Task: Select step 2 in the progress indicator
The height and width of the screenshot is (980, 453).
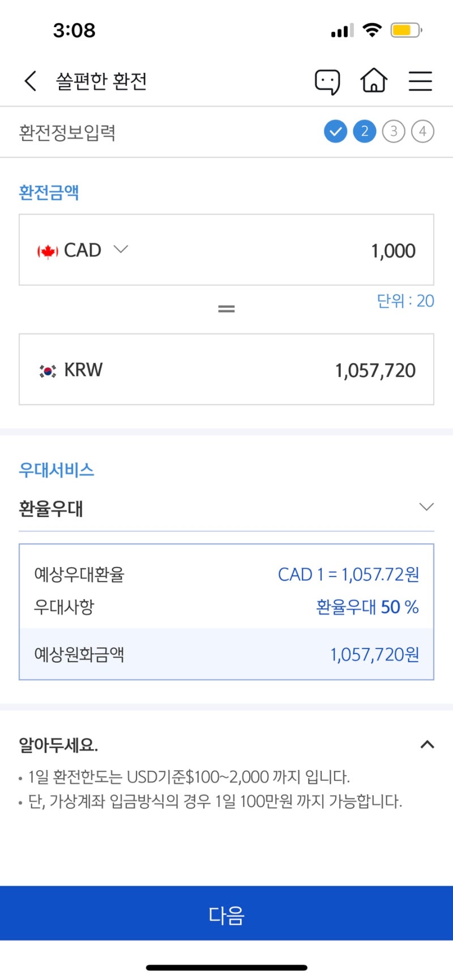Action: pos(364,131)
